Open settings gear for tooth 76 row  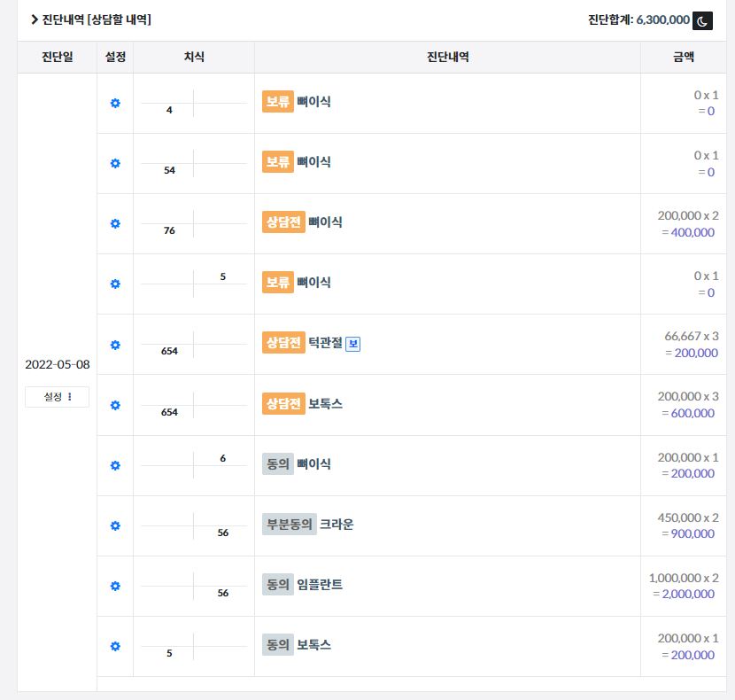pos(115,223)
